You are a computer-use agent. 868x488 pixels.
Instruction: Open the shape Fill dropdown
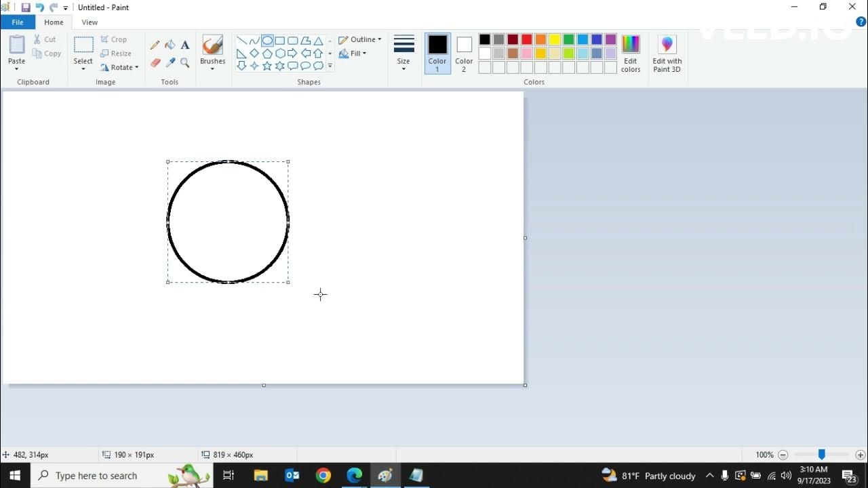pos(353,54)
